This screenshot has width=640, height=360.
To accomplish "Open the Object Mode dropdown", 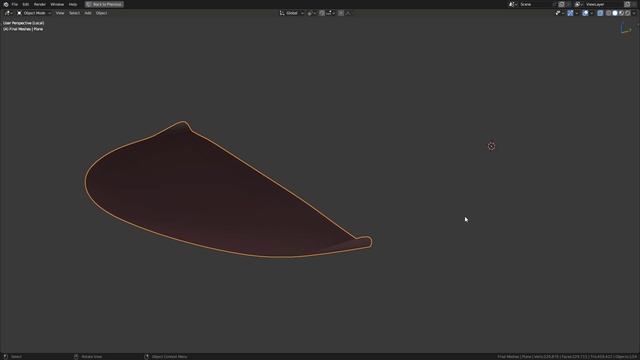I will [34, 13].
